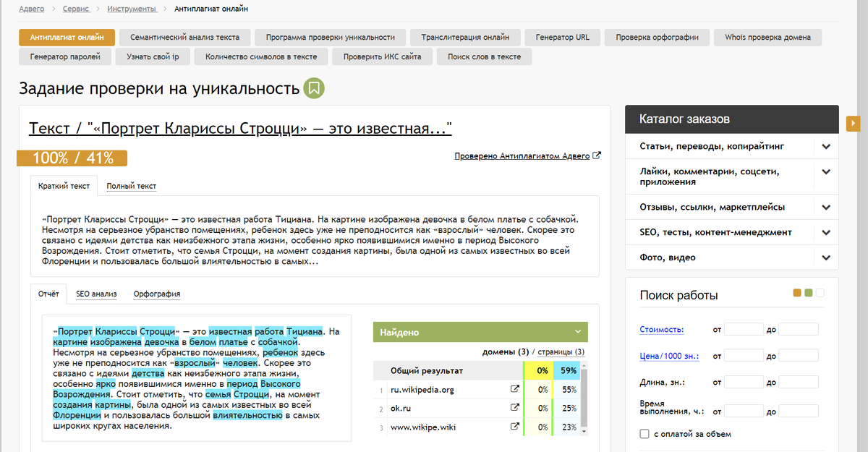Focus the 'Время выполнения' 'от' input field

(744, 411)
